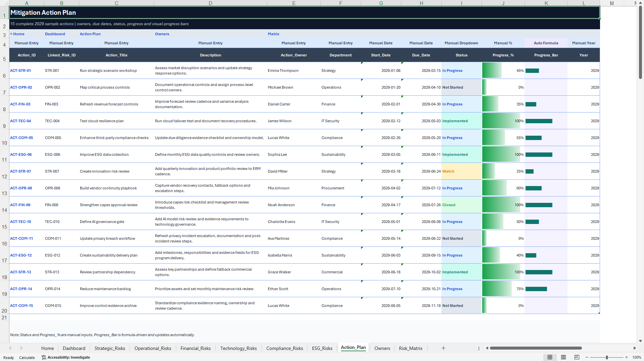Switch to Page Layout view
The image size is (644, 361).
coord(563,357)
